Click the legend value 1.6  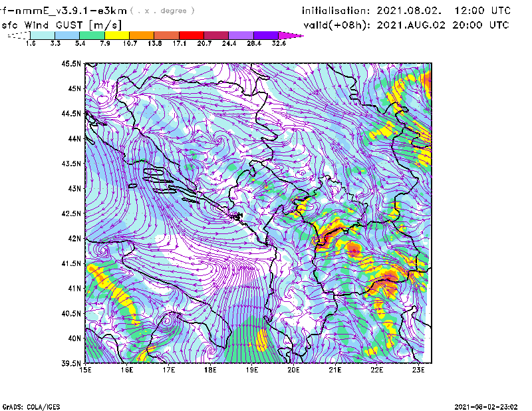pos(31,43)
